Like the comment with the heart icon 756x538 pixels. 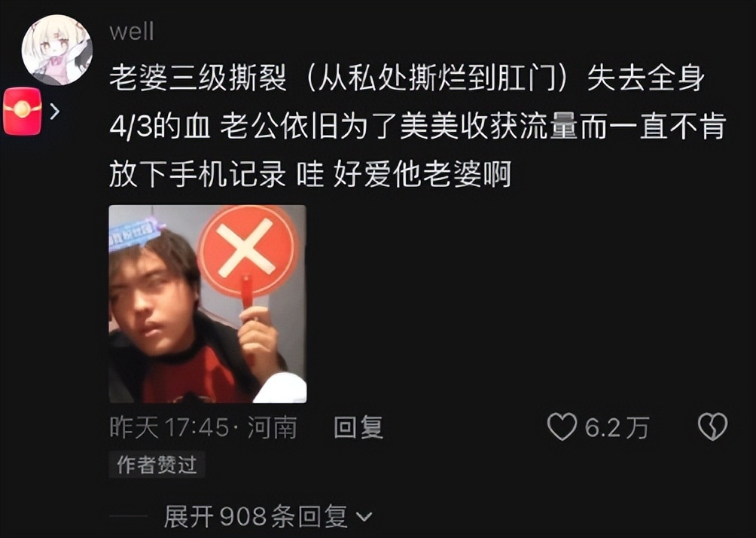point(562,427)
